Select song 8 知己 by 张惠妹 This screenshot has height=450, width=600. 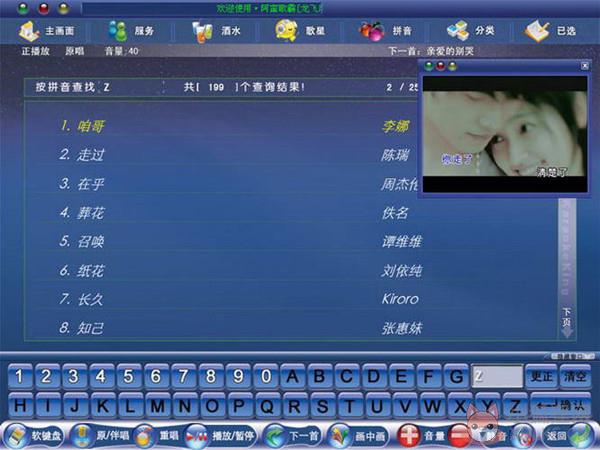pyautogui.click(x=291, y=328)
